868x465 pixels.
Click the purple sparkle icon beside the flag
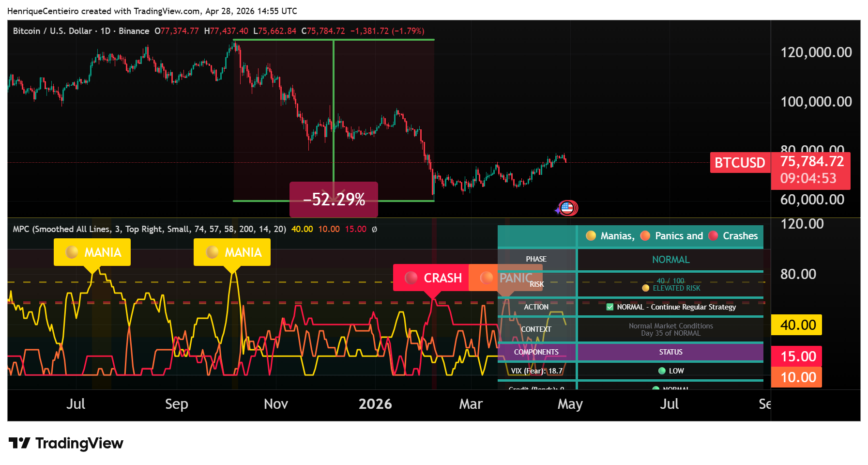tap(558, 211)
